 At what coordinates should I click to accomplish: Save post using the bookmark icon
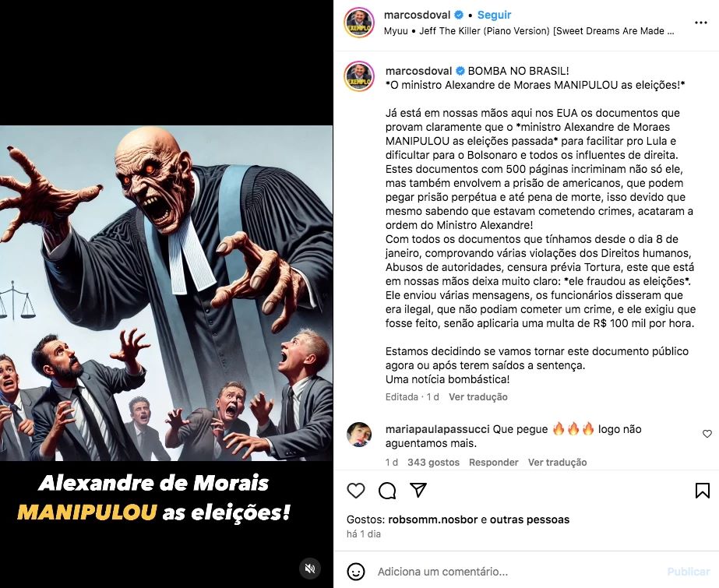pos(703,491)
